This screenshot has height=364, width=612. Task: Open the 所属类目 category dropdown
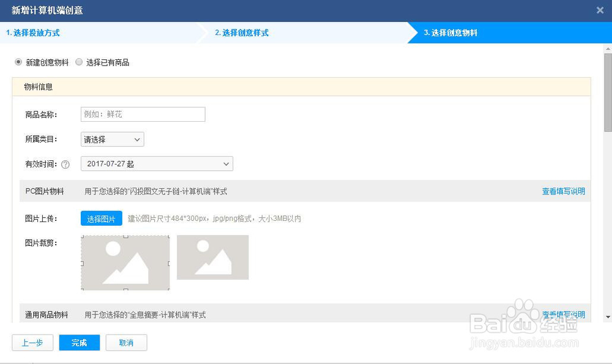111,139
